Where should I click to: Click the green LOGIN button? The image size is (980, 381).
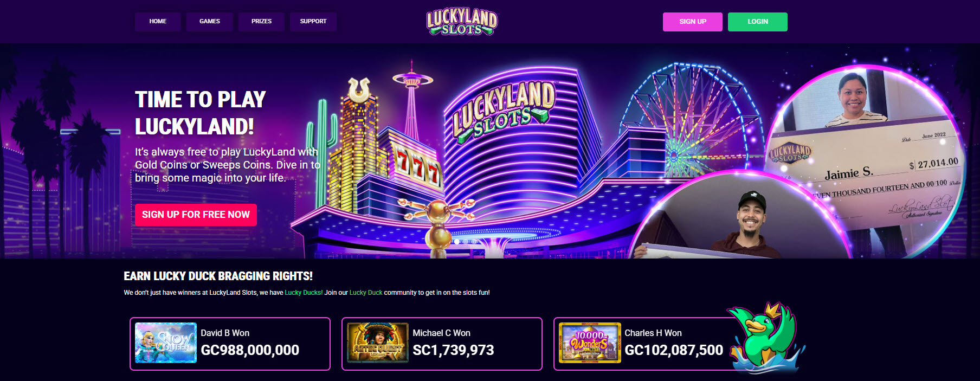(758, 22)
